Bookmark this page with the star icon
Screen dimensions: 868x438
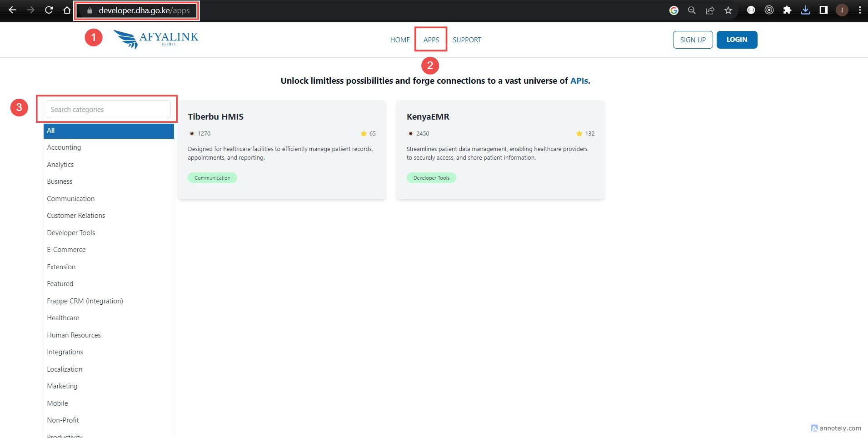point(728,10)
